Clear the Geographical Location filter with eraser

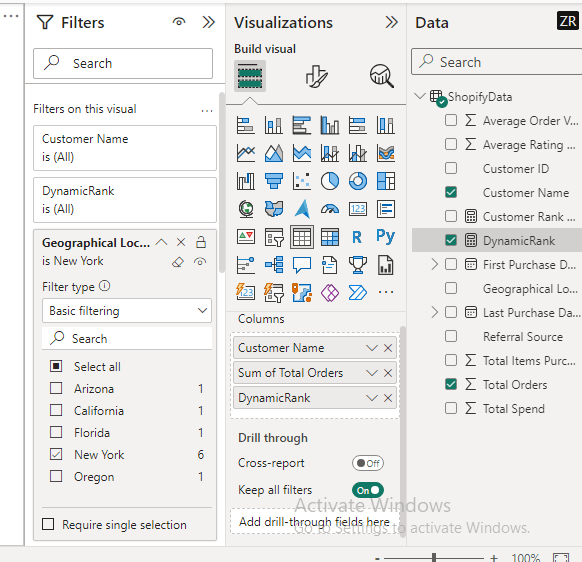[178, 262]
